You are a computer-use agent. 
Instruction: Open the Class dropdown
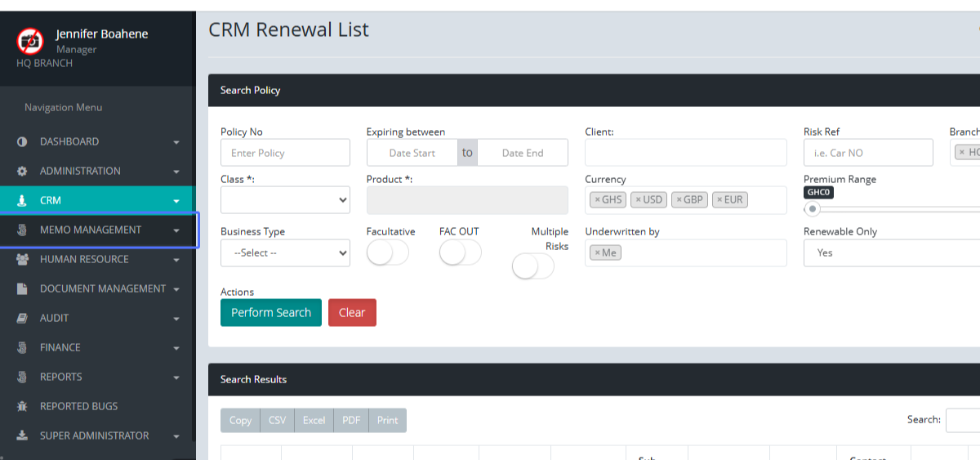(285, 199)
